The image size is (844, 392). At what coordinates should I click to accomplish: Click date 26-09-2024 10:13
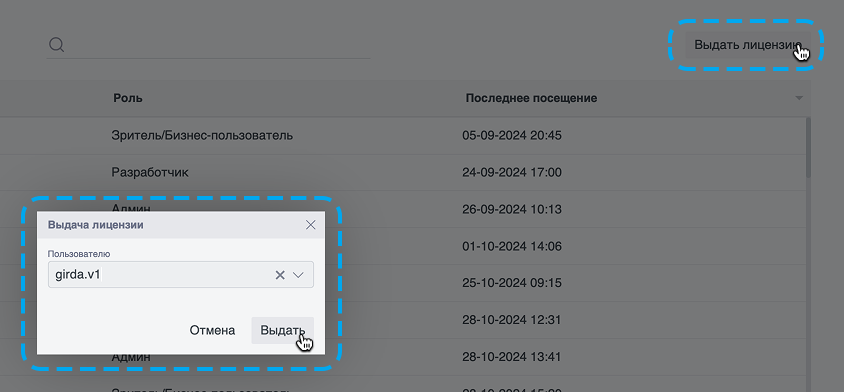[512, 209]
